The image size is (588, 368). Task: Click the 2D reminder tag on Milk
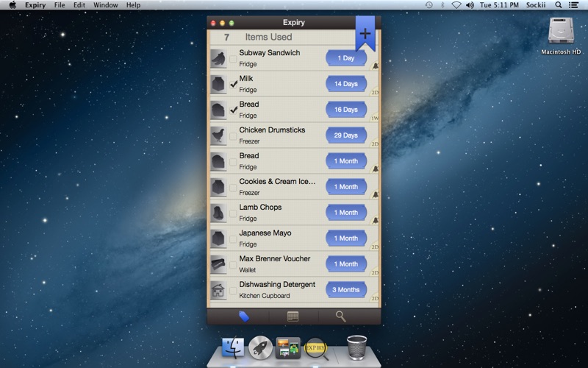(x=375, y=93)
